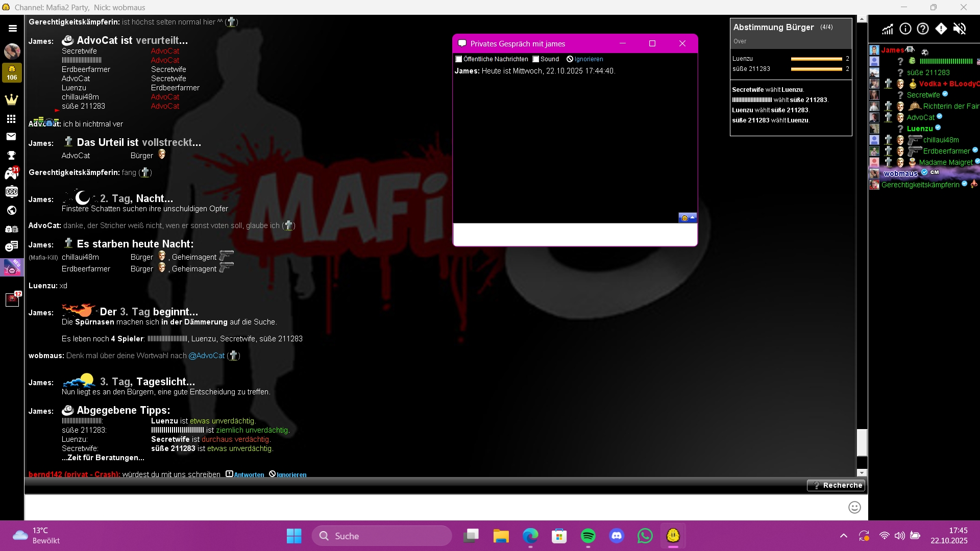Click the statistics chart icon above the user list
The height and width of the screenshot is (551, 980).
coord(888,29)
